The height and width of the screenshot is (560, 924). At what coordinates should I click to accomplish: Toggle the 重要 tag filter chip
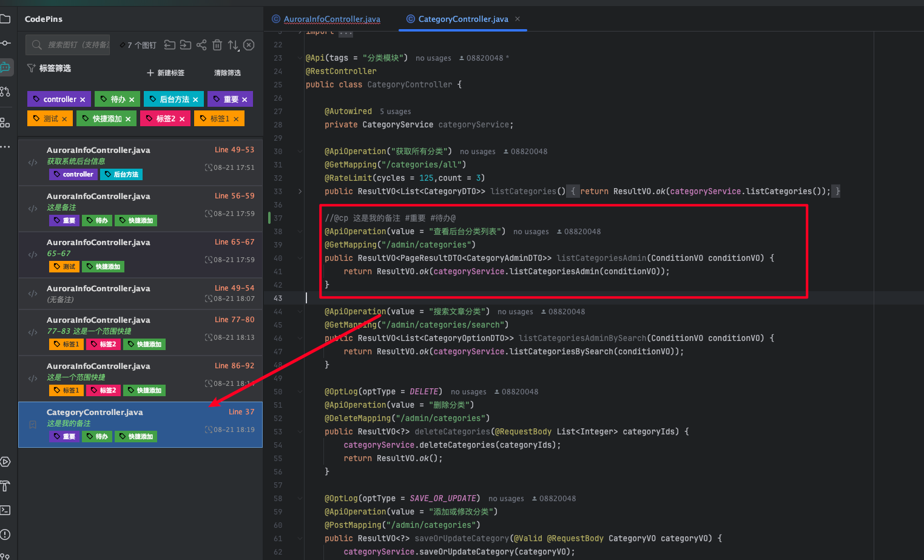230,99
